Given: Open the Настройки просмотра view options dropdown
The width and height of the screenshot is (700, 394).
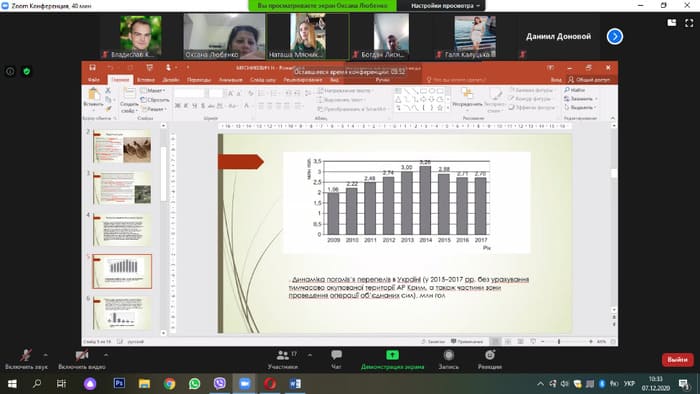Looking at the screenshot, I should coord(445,6).
